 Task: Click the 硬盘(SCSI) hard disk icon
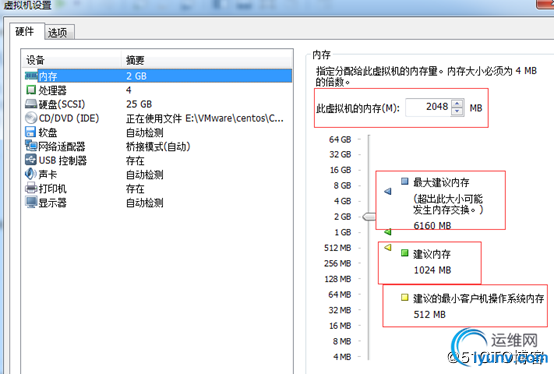pos(31,104)
